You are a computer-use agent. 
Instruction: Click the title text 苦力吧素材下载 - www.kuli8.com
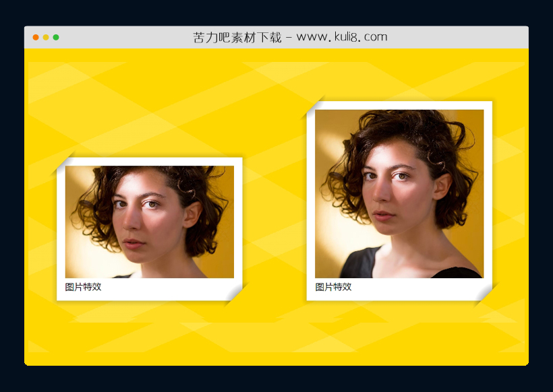[289, 37]
